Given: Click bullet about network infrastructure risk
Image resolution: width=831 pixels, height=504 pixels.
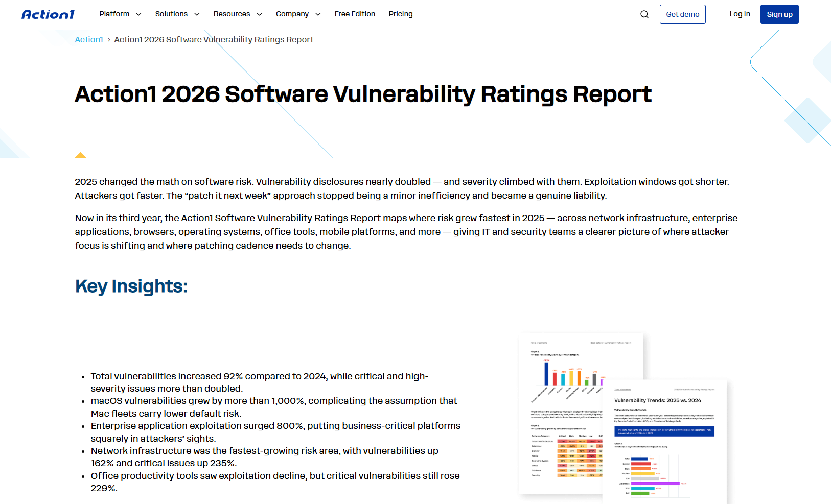Looking at the screenshot, I should (x=265, y=457).
